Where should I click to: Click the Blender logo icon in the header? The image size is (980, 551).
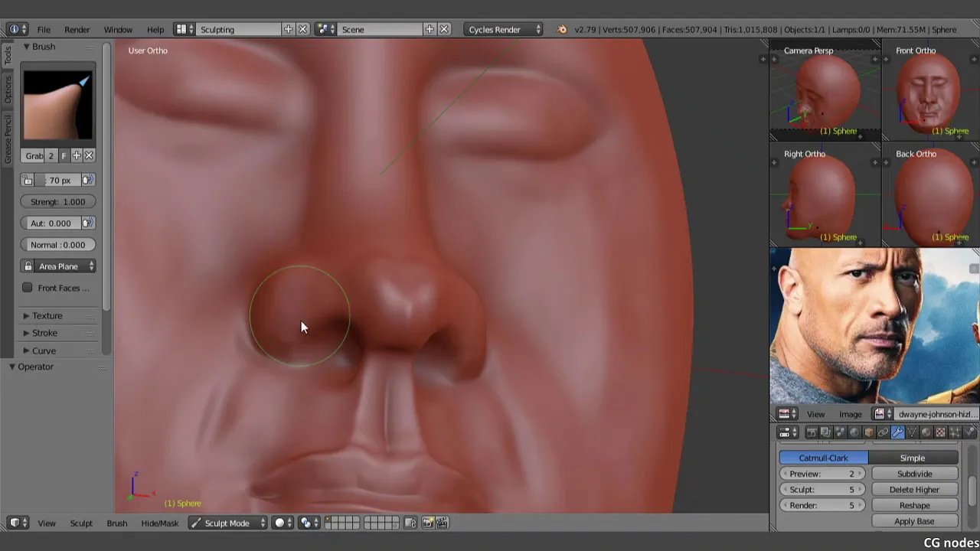click(562, 29)
